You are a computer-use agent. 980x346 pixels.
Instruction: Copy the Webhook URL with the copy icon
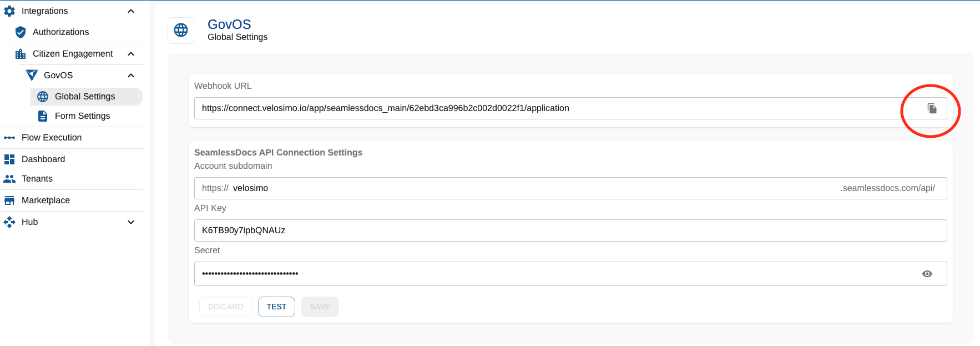coord(932,108)
